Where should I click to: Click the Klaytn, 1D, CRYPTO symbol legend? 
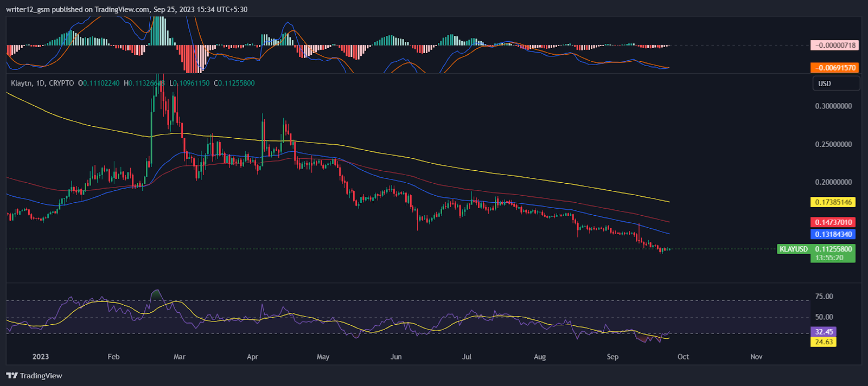[x=42, y=83]
